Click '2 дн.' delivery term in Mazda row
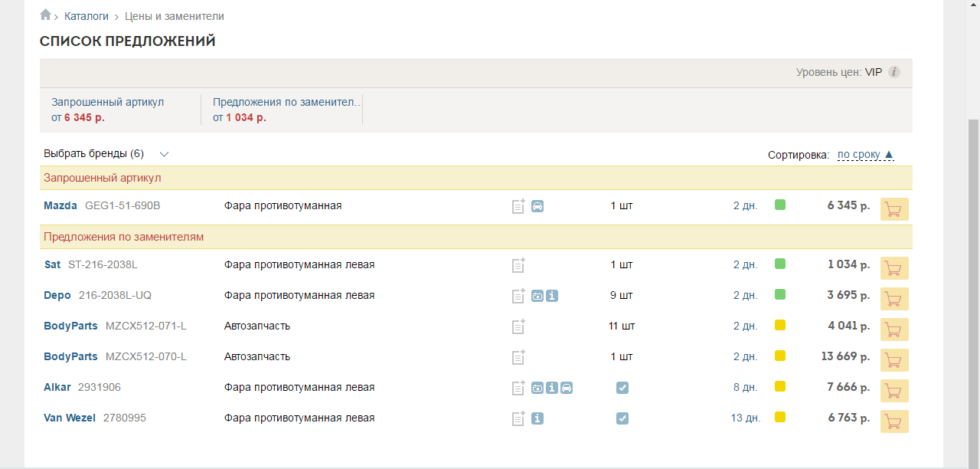Viewport: 980px width, 469px height. 746,205
